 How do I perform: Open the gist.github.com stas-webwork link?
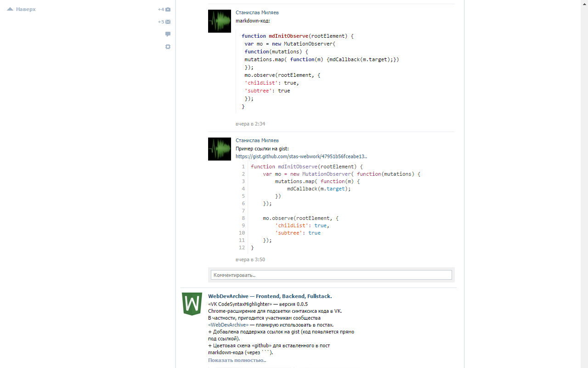301,156
